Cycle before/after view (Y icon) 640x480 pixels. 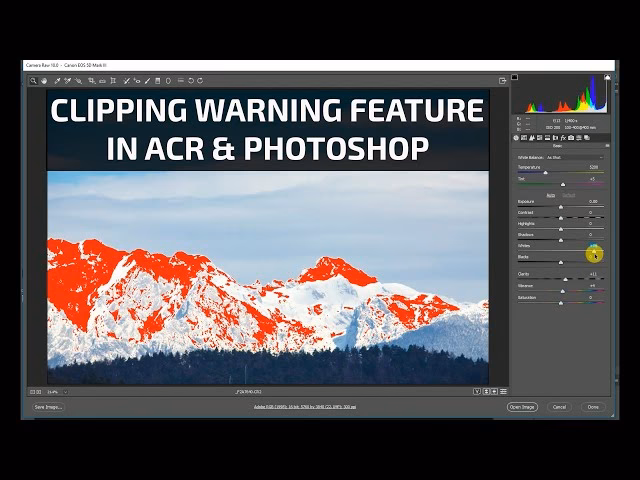(x=477, y=391)
